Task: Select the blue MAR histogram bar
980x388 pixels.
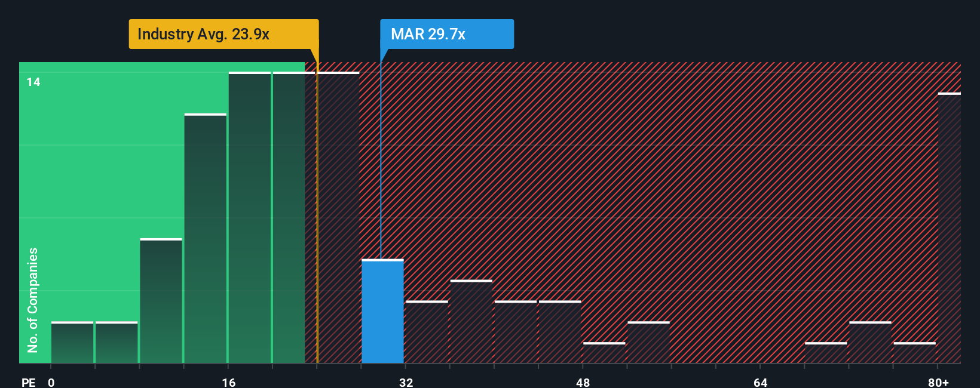Action: (x=382, y=311)
